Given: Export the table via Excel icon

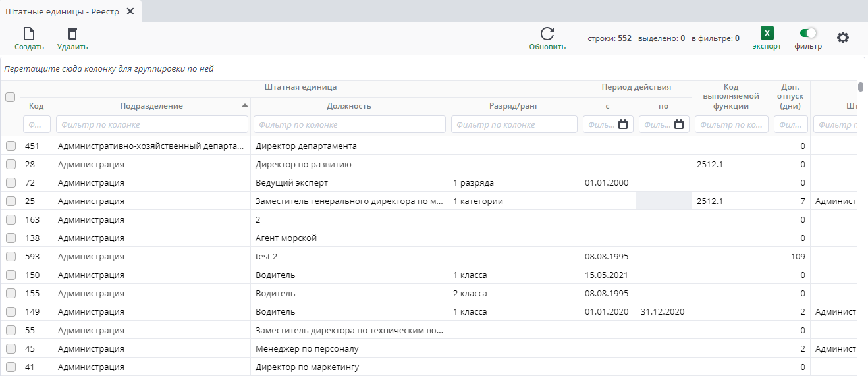Looking at the screenshot, I should pyautogui.click(x=767, y=34).
